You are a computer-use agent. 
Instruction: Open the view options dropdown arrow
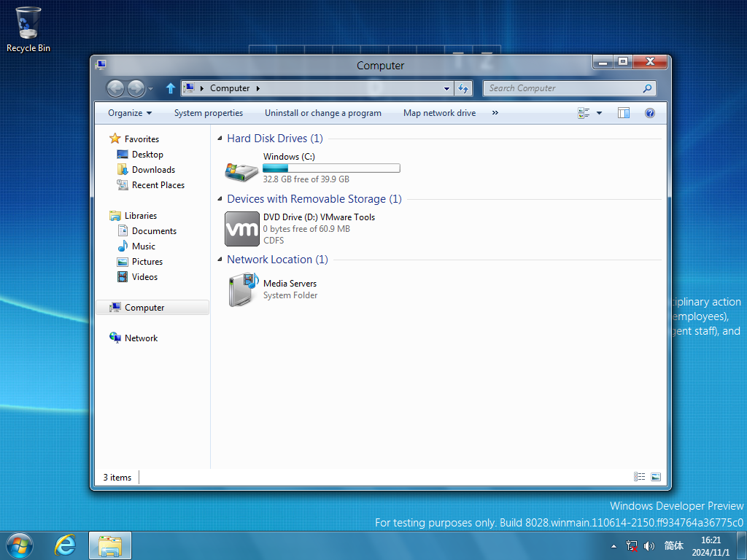pos(600,113)
